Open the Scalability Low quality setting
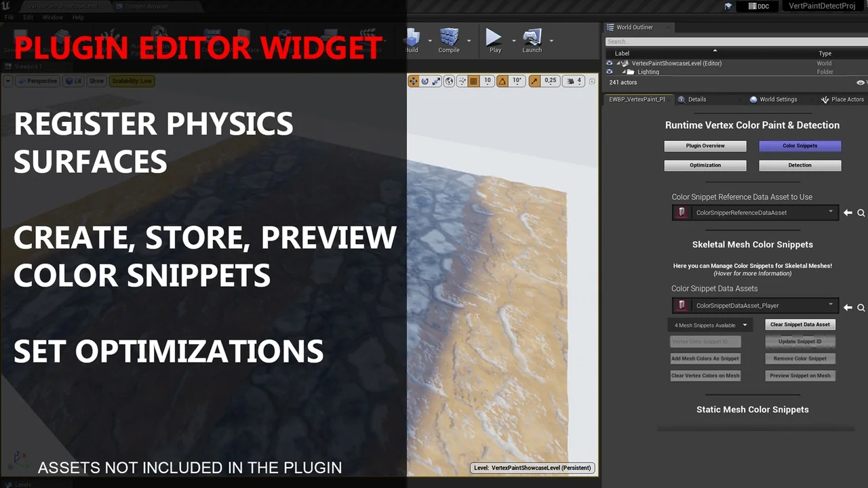The image size is (868, 488). [x=132, y=81]
